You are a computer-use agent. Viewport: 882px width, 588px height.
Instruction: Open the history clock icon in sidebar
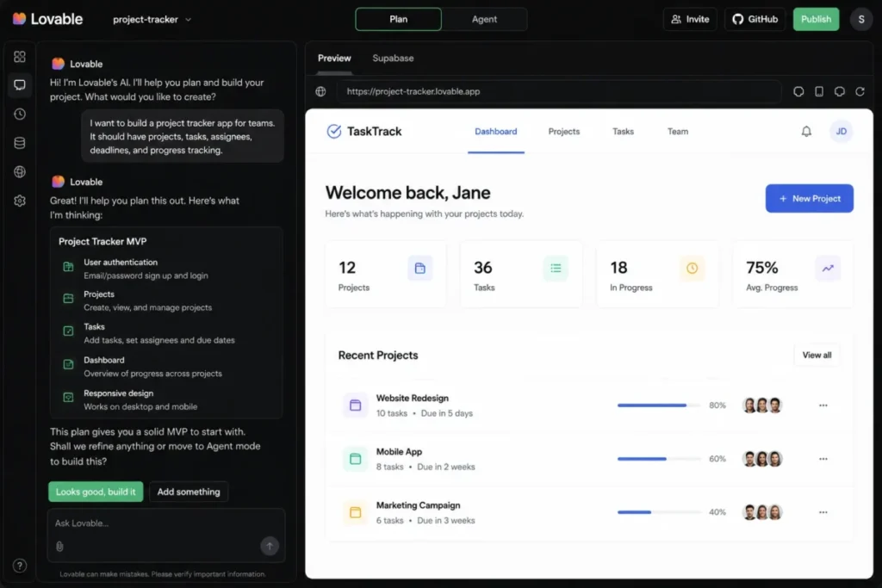point(20,115)
